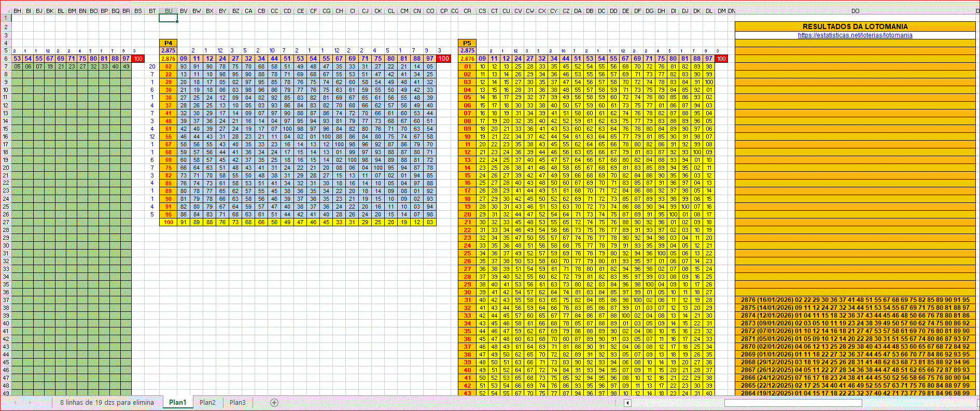
Task: Open the Plan3 sheet tab
Action: (x=237, y=403)
